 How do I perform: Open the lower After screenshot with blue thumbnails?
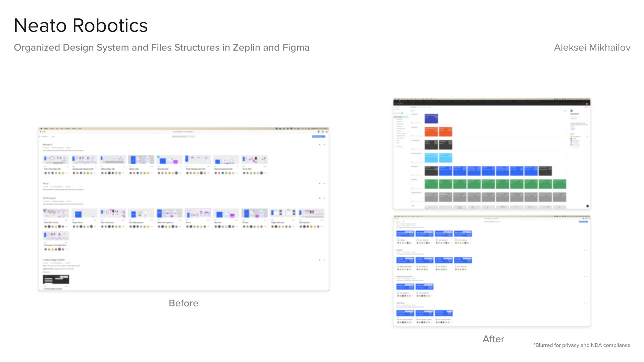pos(492,271)
